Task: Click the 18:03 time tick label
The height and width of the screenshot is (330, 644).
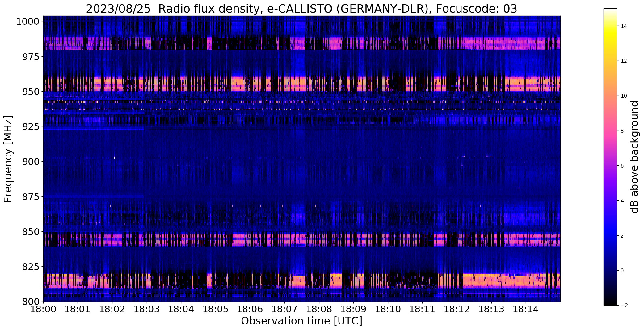Action: coord(147,309)
